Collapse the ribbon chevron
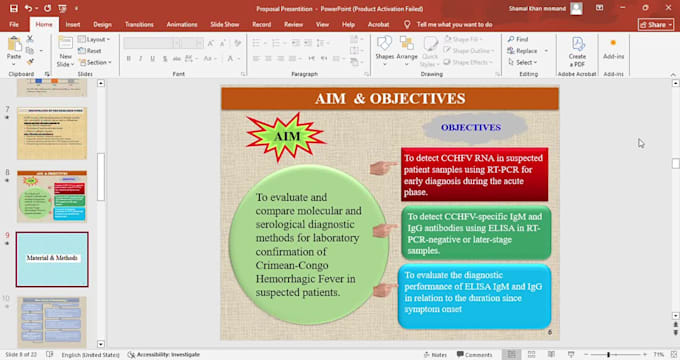The image size is (680, 360). (x=673, y=75)
